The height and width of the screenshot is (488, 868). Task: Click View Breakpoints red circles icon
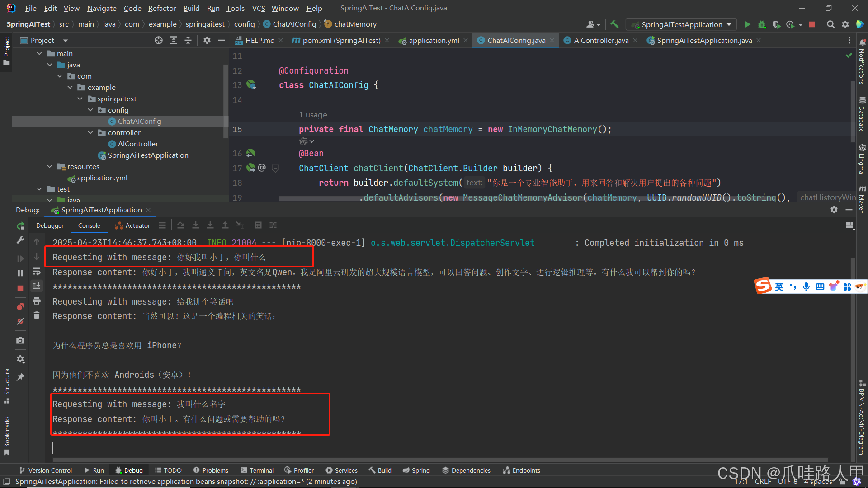[20, 307]
